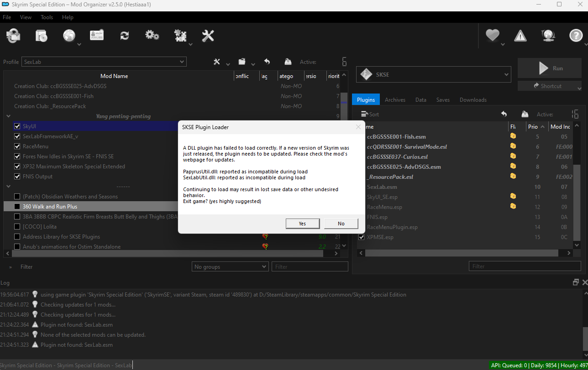The width and height of the screenshot is (588, 370).
Task: Click conflict flag on Address Library row
Action: [265, 236]
